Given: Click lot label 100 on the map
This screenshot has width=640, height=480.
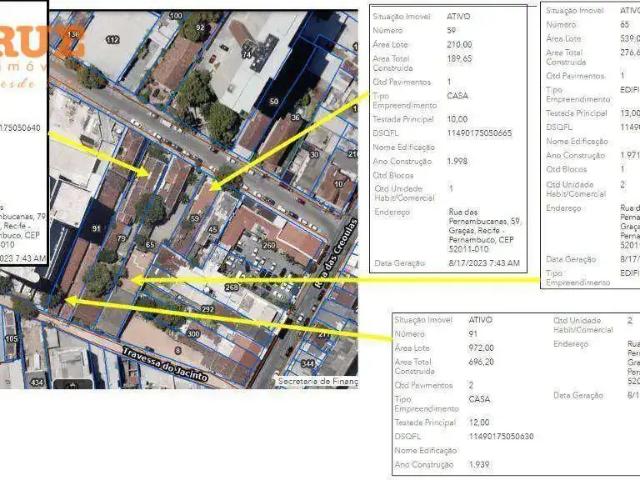Looking at the screenshot, I should click(x=176, y=16).
